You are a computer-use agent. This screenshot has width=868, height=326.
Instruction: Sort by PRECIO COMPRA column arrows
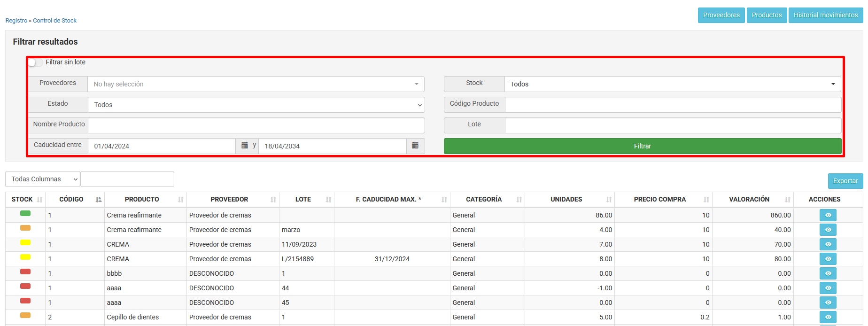706,200
